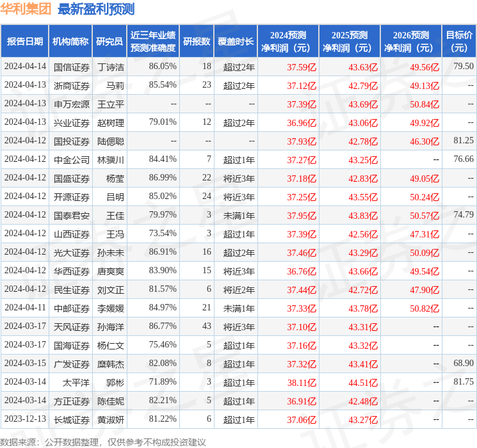Click the 中邮证券 institution cell

point(72,308)
